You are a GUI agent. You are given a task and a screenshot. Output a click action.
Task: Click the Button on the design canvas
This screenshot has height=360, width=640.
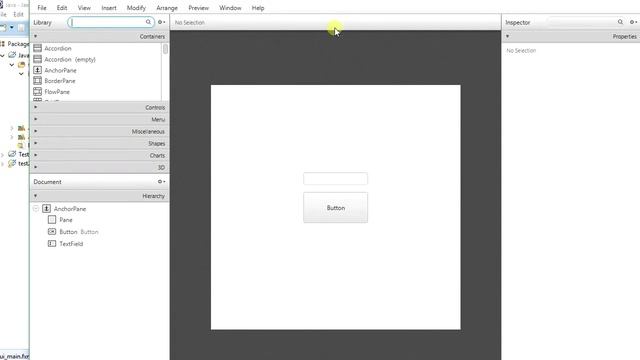(335, 208)
